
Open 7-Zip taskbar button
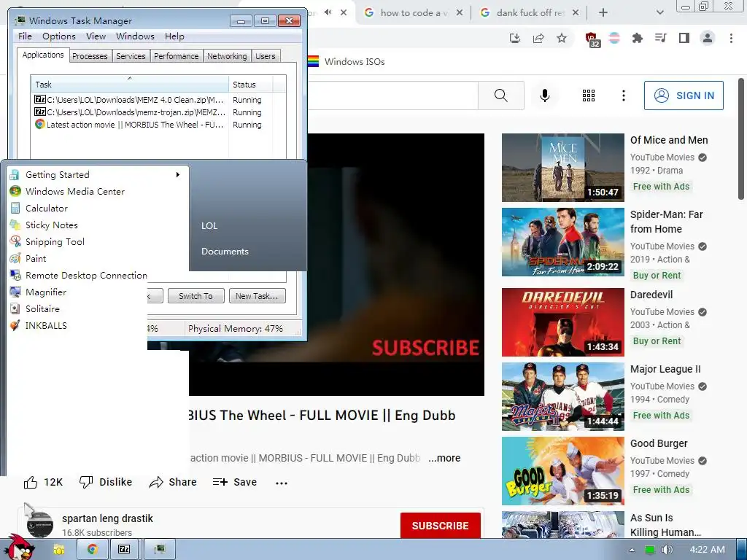pos(124,550)
